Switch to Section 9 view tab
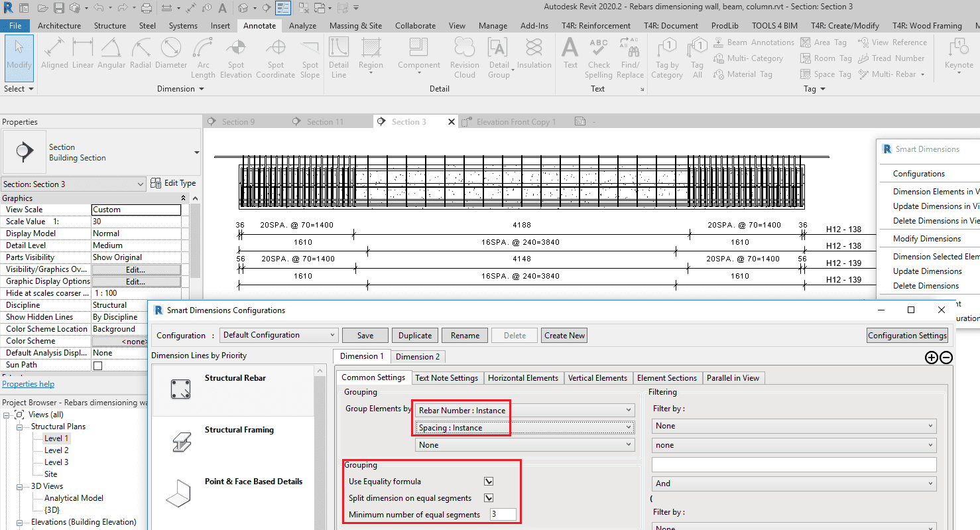 [238, 122]
